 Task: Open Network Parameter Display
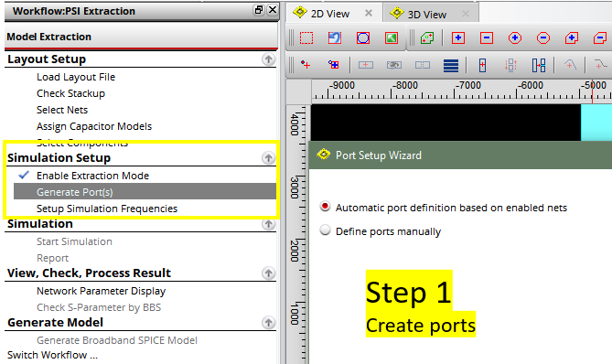[x=102, y=291]
